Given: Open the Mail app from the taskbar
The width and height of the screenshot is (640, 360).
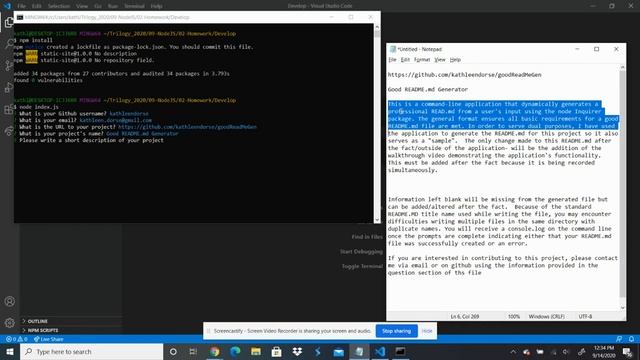Looking at the screenshot, I should [x=338, y=351].
